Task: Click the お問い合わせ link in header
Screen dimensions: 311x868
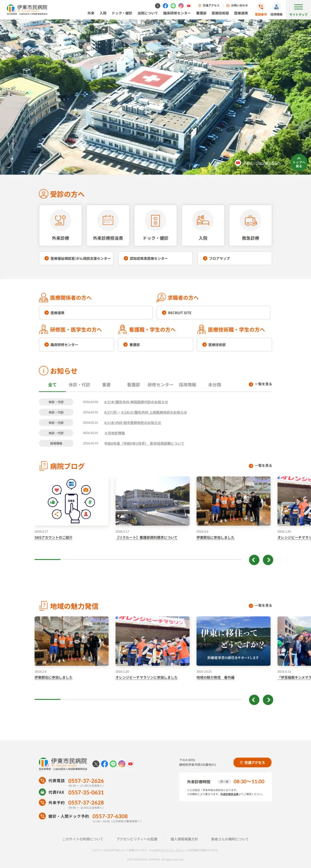Action: pos(237,6)
